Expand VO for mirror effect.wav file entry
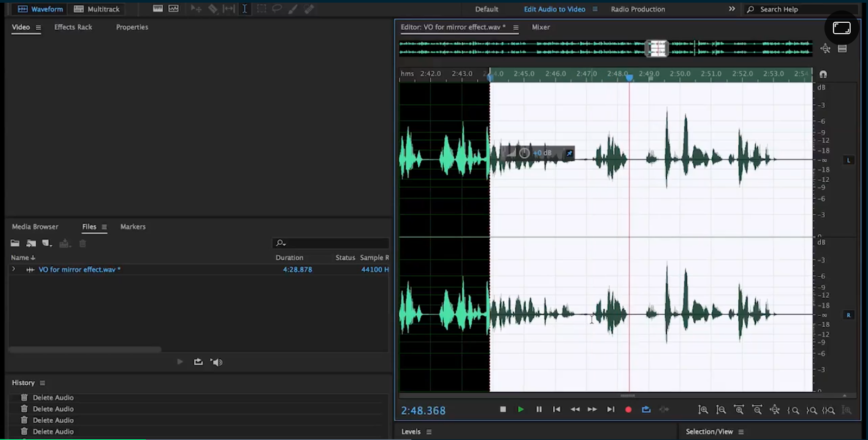This screenshot has width=868, height=440. (14, 269)
